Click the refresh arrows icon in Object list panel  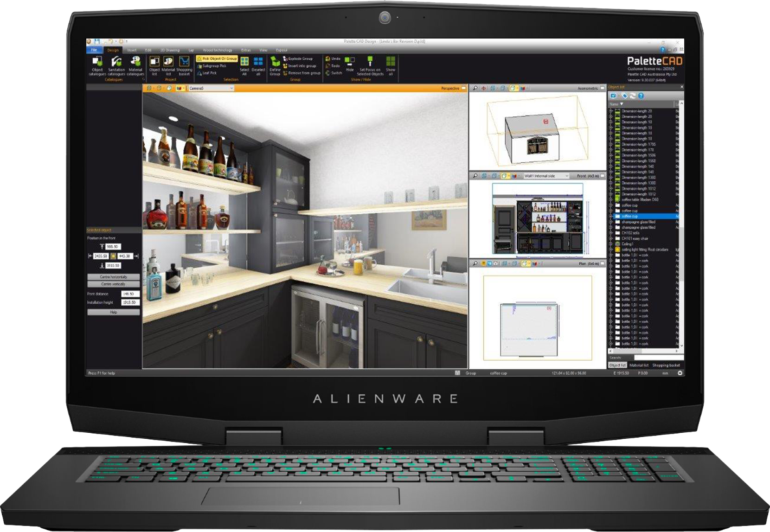(x=632, y=96)
